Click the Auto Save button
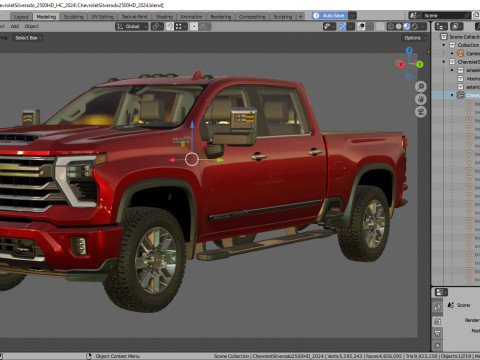The width and height of the screenshot is (480, 360). (330, 15)
